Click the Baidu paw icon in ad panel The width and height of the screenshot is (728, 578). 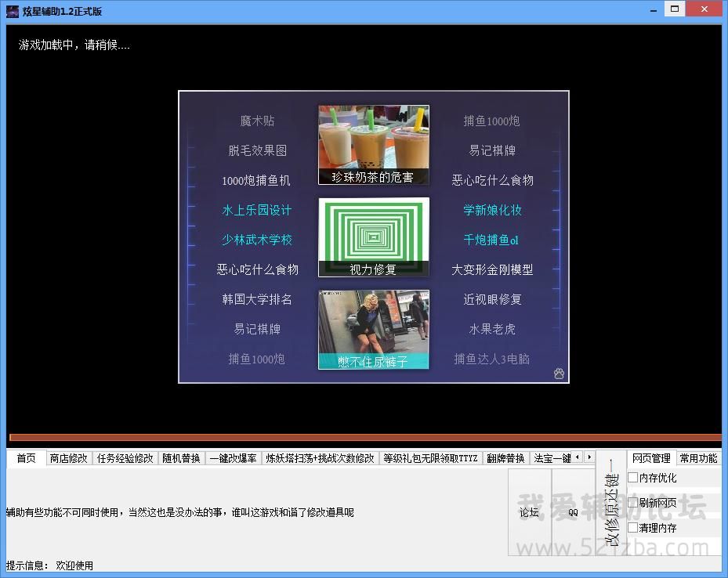(559, 374)
